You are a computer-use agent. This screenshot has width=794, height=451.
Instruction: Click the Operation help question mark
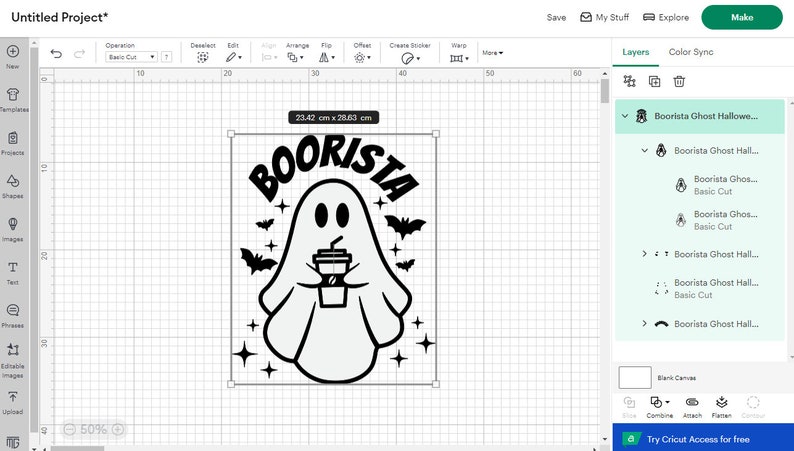tap(166, 57)
